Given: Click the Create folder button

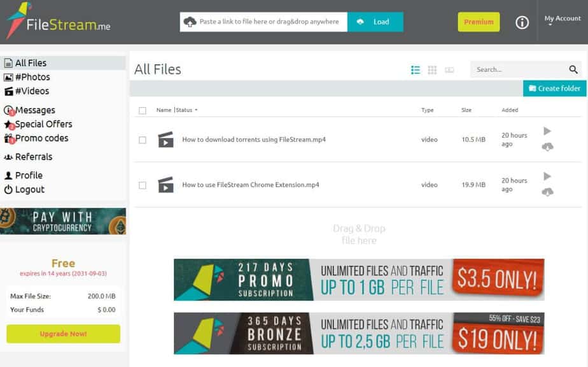Looking at the screenshot, I should pyautogui.click(x=555, y=89).
